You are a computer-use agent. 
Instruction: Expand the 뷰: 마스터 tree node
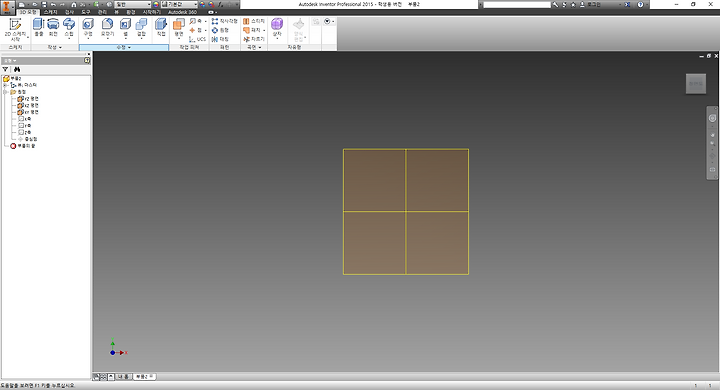[x=5, y=85]
